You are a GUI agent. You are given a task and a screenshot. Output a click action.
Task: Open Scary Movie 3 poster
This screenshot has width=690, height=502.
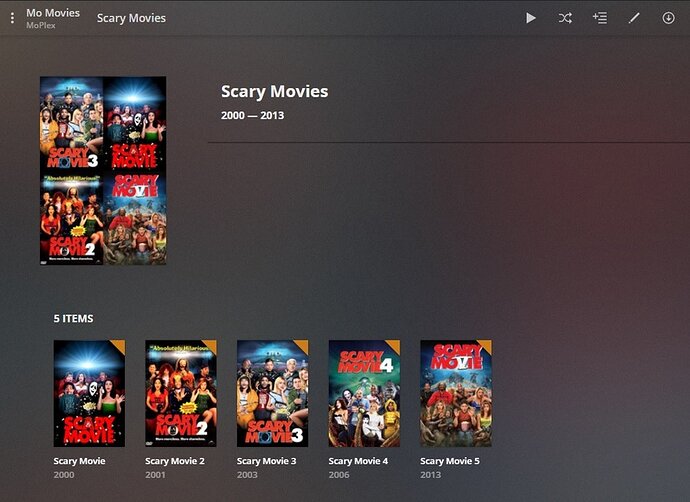pyautogui.click(x=272, y=393)
